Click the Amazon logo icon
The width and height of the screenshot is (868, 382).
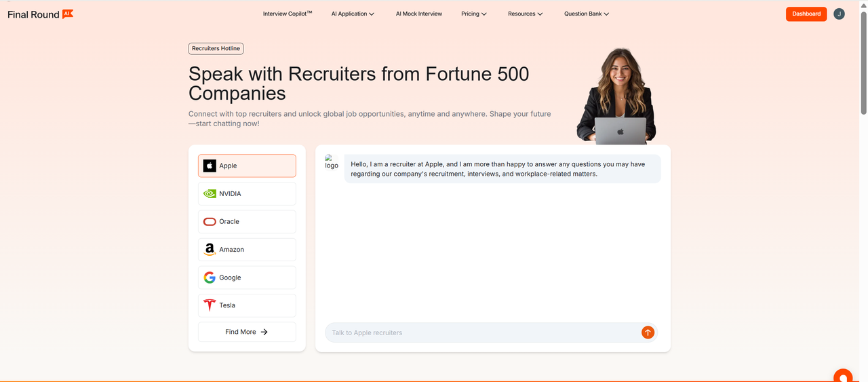[210, 250]
